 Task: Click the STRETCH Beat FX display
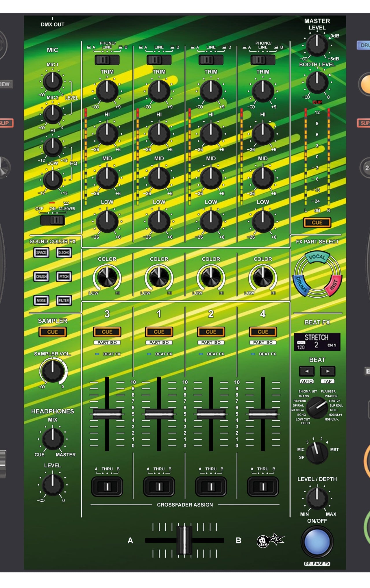tap(317, 342)
